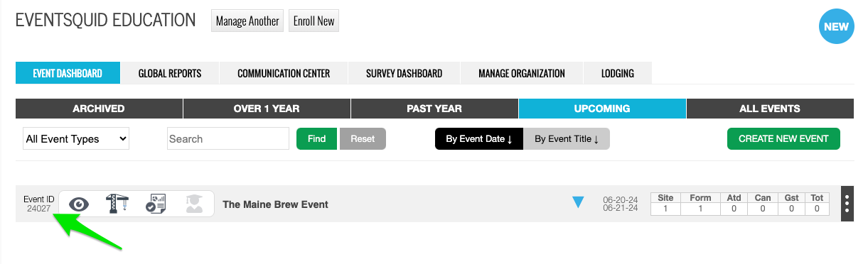Go to the Survey Dashboard tab
Screen dimensions: 868x264
(404, 73)
